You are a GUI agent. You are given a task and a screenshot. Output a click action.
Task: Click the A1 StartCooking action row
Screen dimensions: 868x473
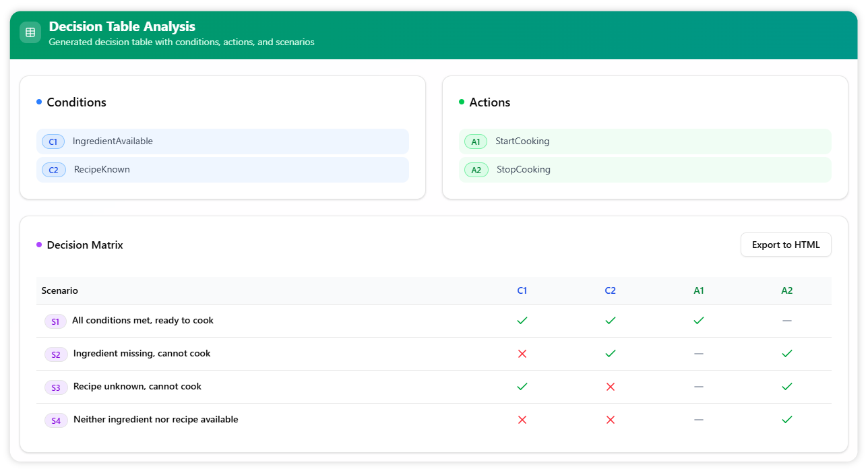click(644, 141)
